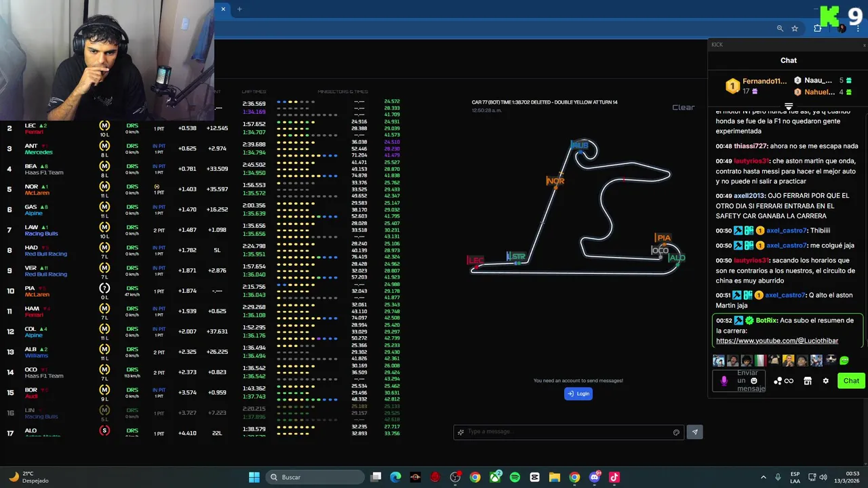The image size is (868, 488).
Task: Click Fernando11 top gifter entry
Action: point(755,86)
